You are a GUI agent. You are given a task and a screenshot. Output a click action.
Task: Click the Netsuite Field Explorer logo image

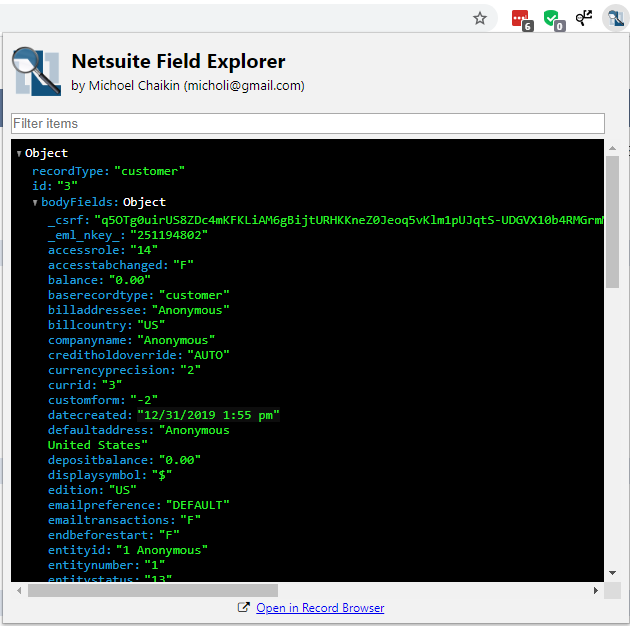(x=36, y=72)
